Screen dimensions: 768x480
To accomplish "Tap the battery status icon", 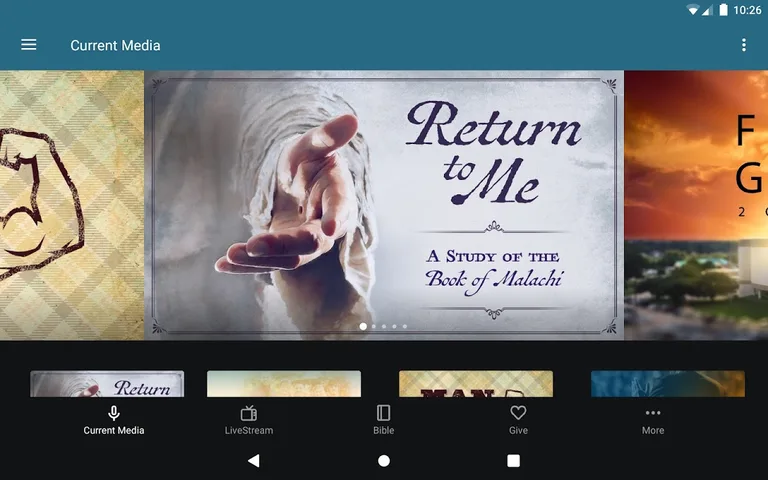I will coord(723,10).
